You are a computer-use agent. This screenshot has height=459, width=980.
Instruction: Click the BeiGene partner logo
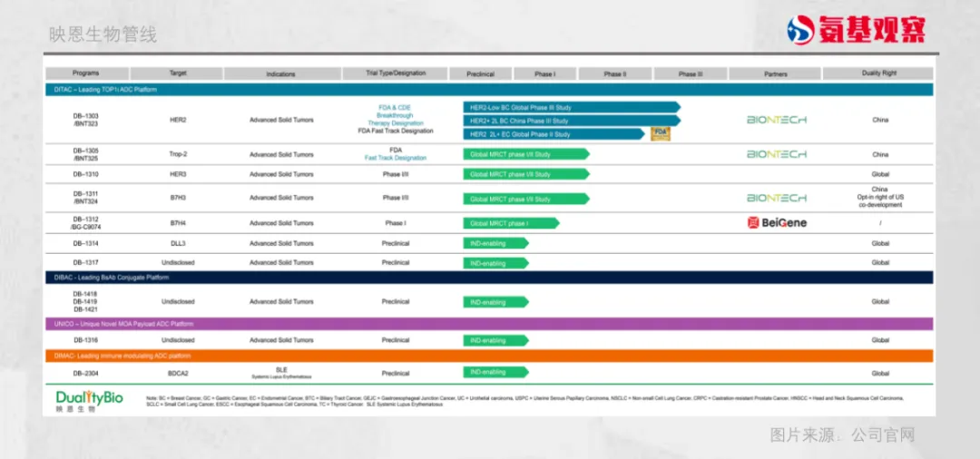tap(776, 222)
